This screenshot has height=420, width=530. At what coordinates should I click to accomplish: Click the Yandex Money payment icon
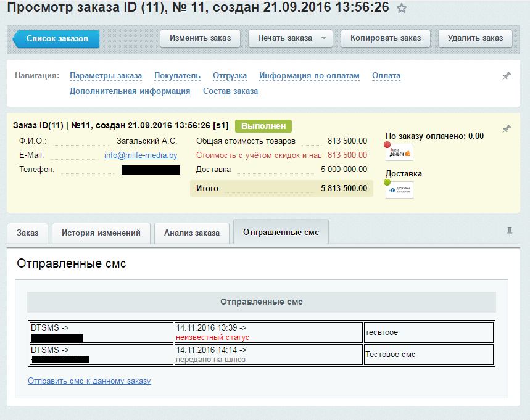399,152
